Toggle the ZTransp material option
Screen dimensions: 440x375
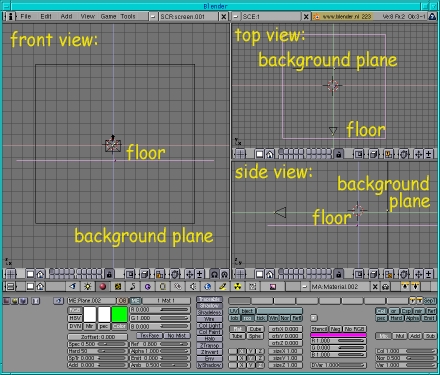[x=209, y=345]
